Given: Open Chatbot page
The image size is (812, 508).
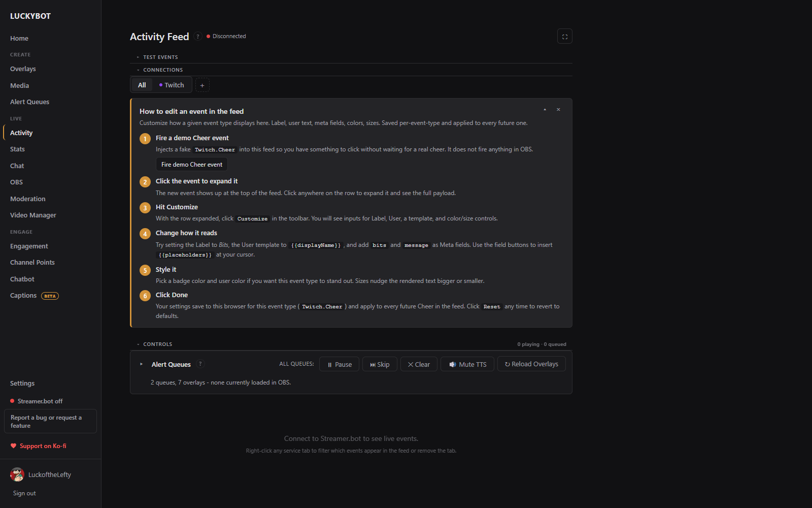Looking at the screenshot, I should [x=22, y=279].
